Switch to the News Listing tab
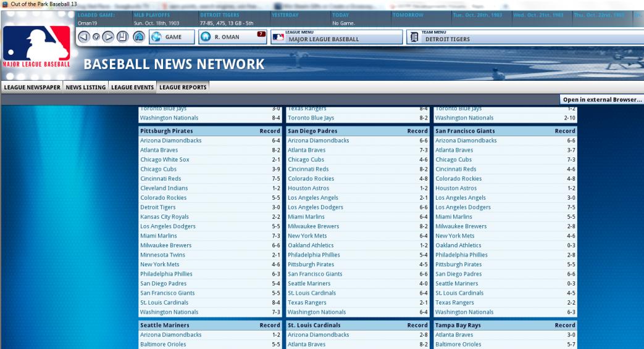The width and height of the screenshot is (644, 349). pos(85,88)
